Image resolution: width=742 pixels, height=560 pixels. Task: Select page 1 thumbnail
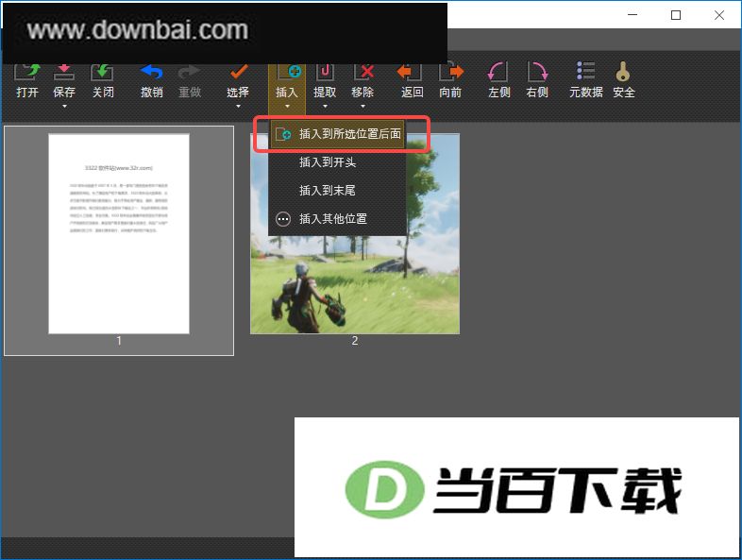pyautogui.click(x=119, y=234)
